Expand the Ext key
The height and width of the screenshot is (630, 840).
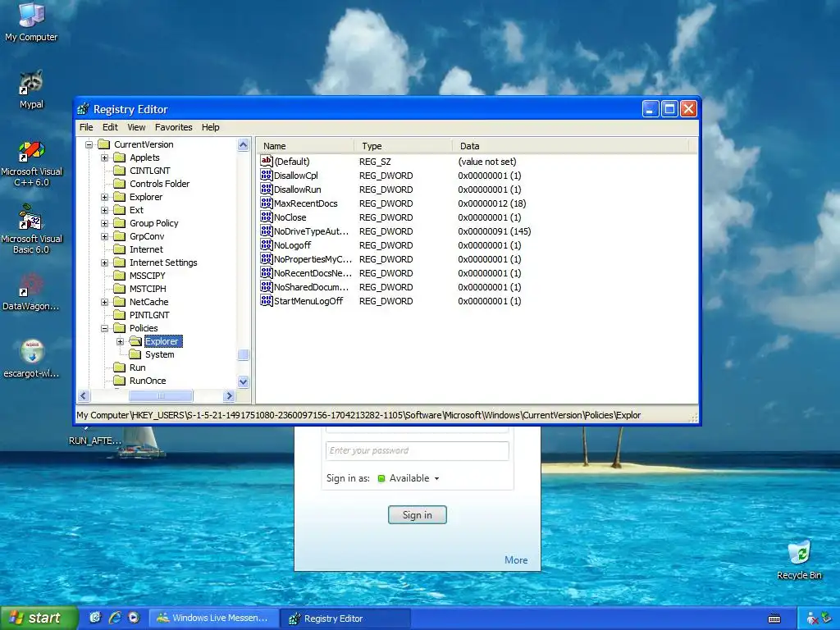coord(104,210)
